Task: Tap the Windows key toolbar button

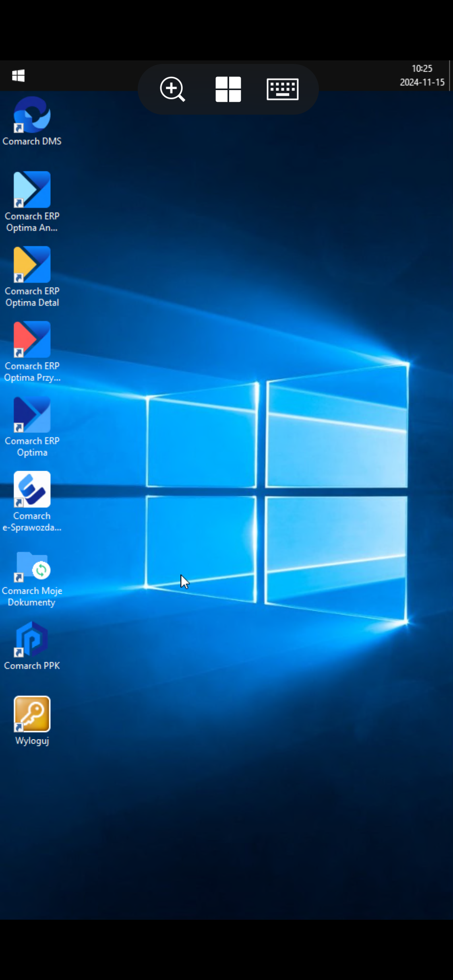Action: click(x=228, y=89)
